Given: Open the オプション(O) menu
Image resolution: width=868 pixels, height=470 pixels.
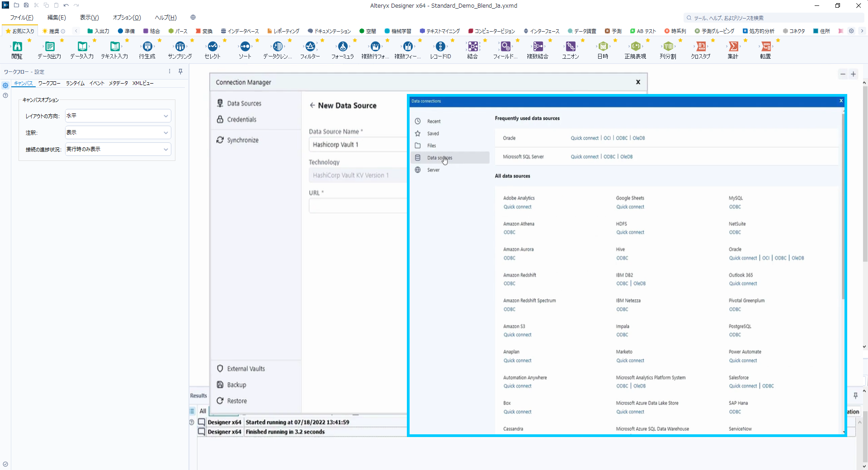Looking at the screenshot, I should click(x=127, y=18).
